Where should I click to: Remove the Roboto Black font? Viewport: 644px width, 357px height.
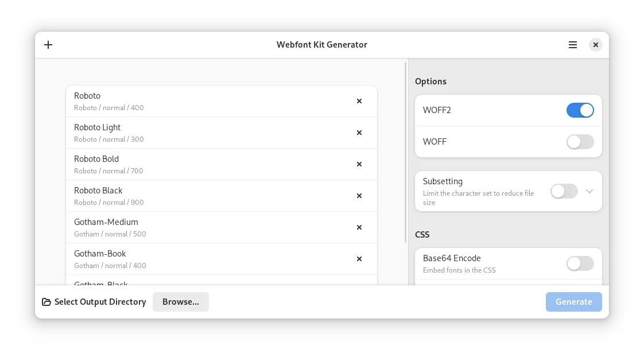359,196
